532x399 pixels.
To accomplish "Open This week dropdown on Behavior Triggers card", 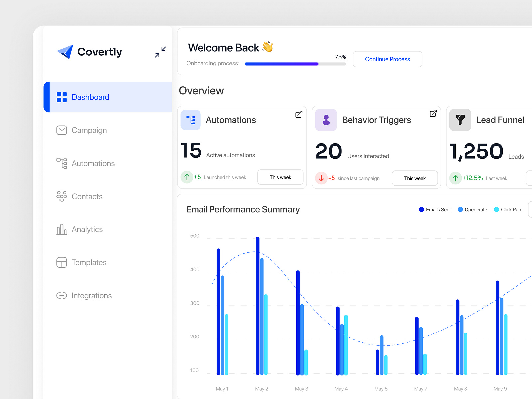I will tap(415, 178).
